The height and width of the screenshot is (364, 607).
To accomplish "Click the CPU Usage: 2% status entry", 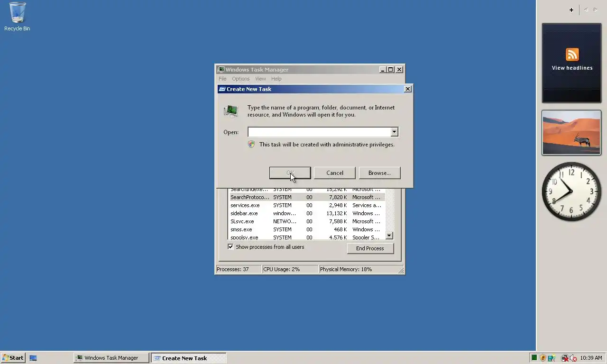I will pyautogui.click(x=290, y=269).
